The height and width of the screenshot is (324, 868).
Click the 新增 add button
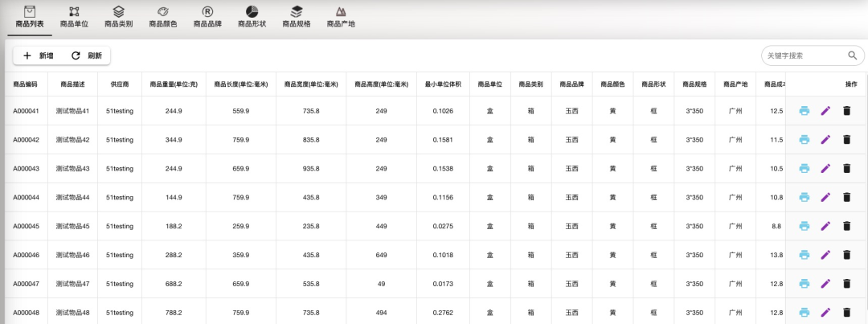(x=39, y=55)
